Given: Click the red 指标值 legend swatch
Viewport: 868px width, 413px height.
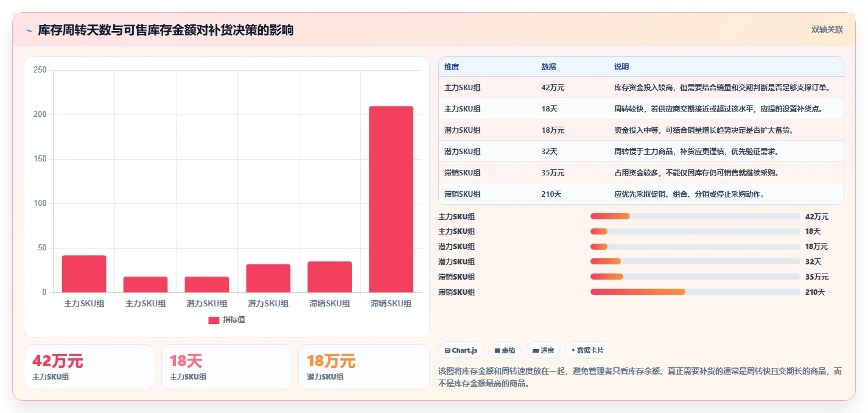Looking at the screenshot, I should tap(214, 320).
